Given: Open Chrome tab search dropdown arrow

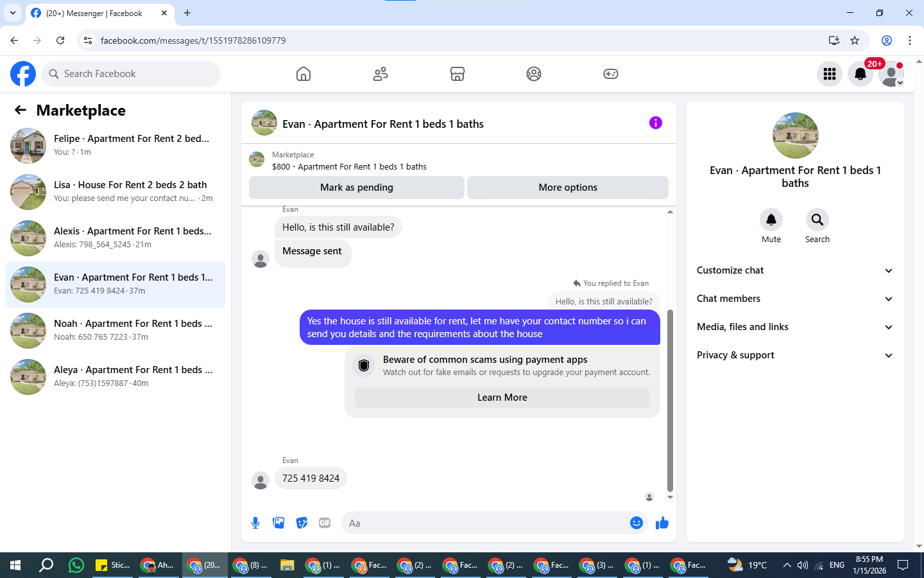Looking at the screenshot, I should [x=13, y=13].
